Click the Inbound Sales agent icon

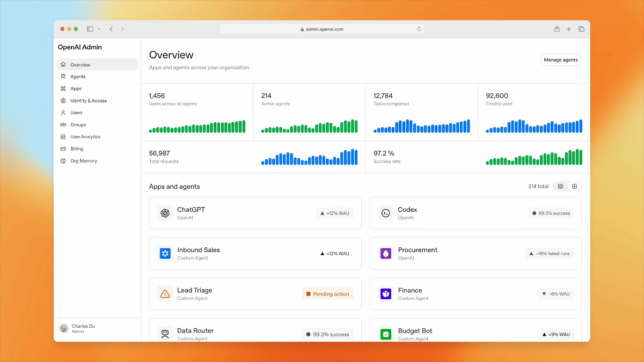[165, 253]
